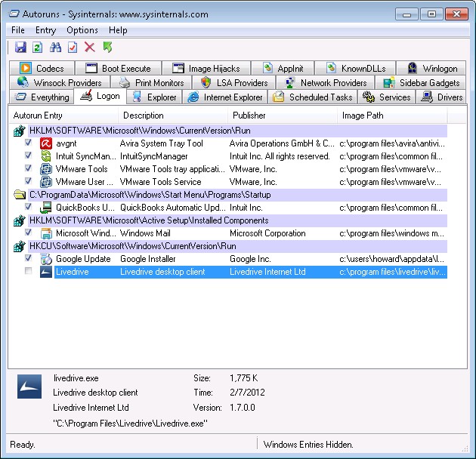This screenshot has width=476, height=459.
Task: Switch to the Winsock Providers tab
Action: click(60, 82)
